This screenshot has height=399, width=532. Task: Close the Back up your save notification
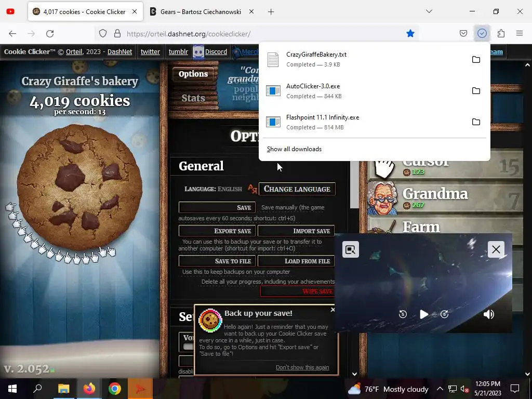coord(333,310)
